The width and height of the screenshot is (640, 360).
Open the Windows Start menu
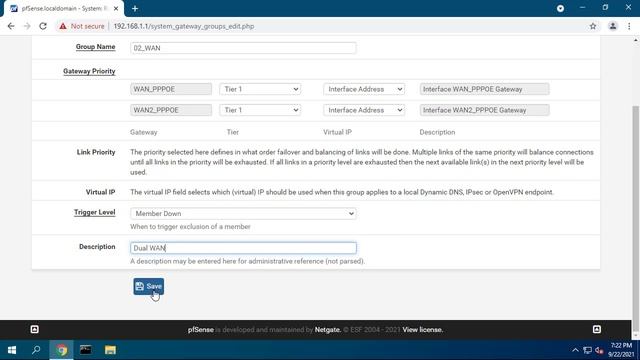pos(12,350)
